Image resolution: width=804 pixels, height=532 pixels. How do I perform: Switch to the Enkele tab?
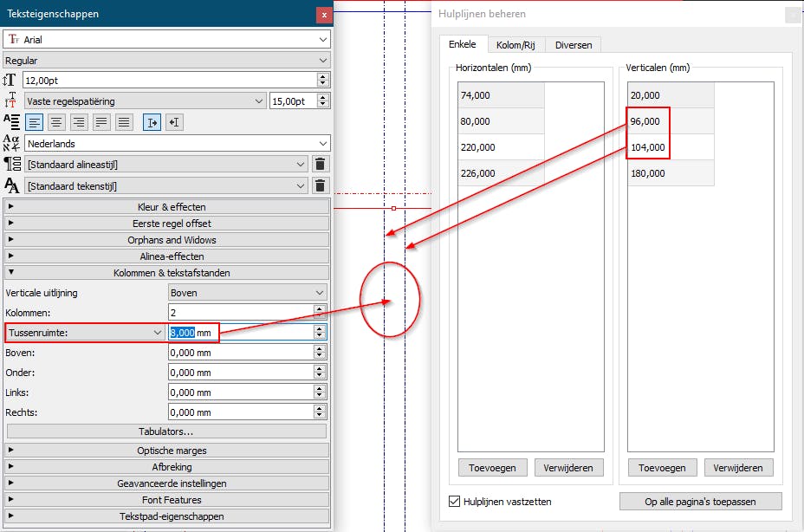tap(463, 44)
